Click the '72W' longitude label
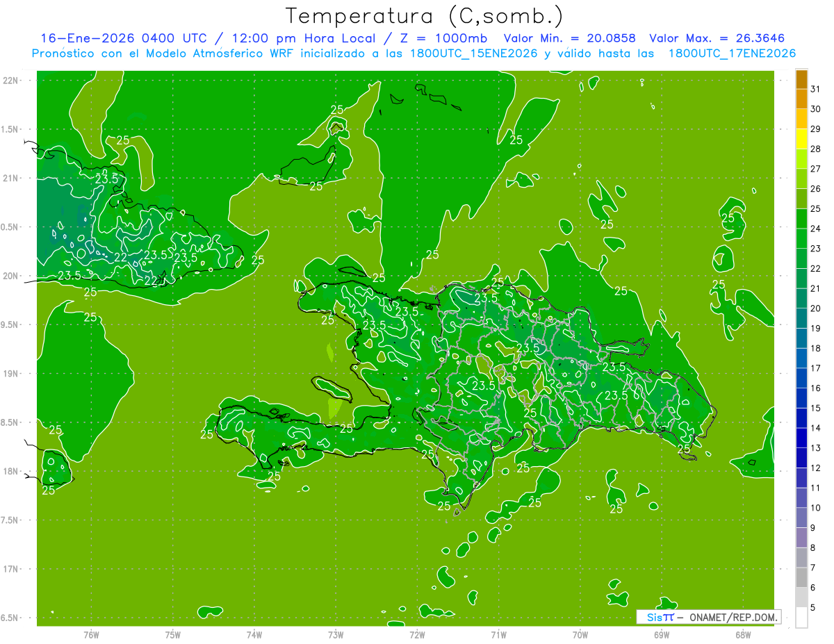This screenshot has height=644, width=834. coord(417,634)
